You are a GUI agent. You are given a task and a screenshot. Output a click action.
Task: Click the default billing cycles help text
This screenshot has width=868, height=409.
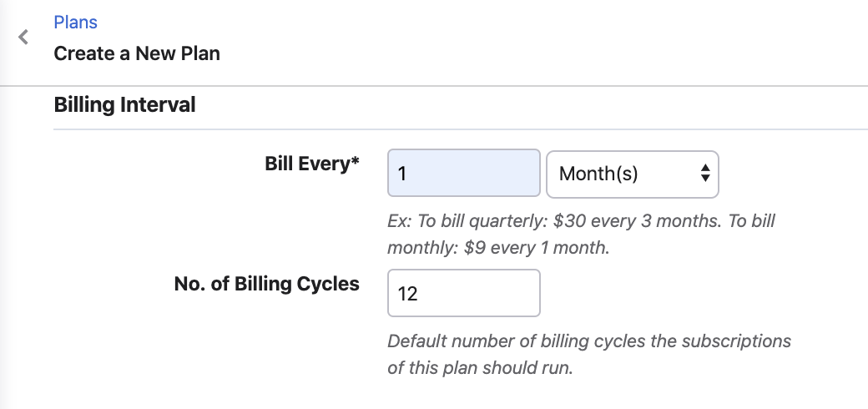click(x=589, y=341)
